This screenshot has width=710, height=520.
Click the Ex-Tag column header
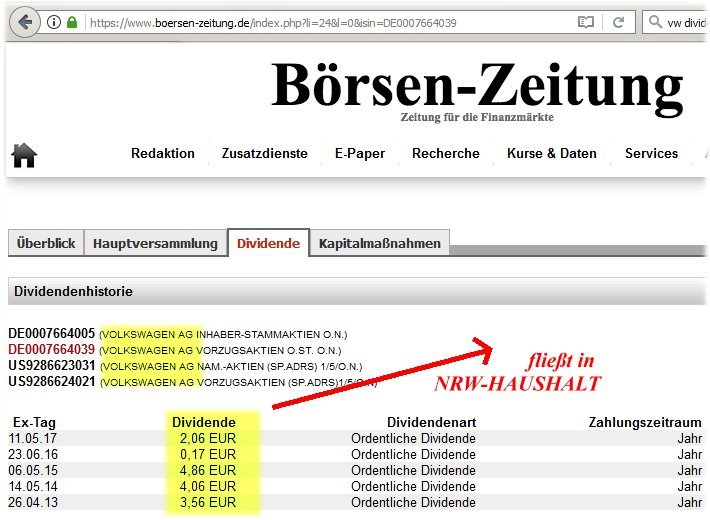(x=34, y=423)
